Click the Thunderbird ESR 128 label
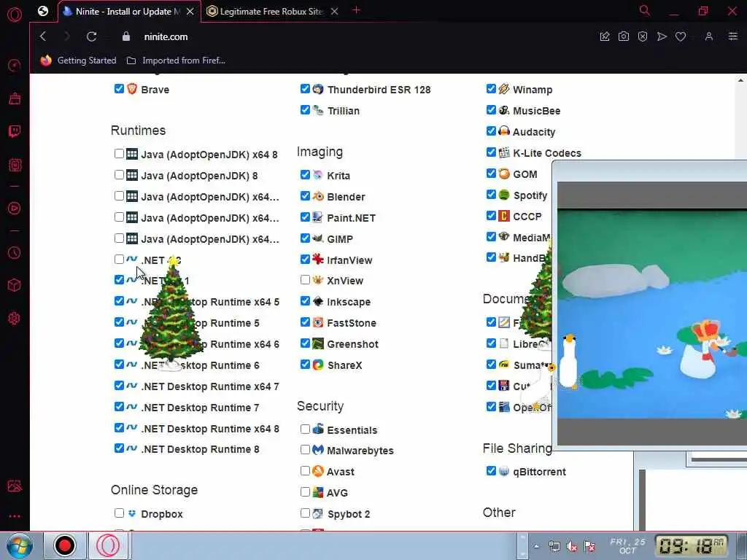 click(x=379, y=90)
